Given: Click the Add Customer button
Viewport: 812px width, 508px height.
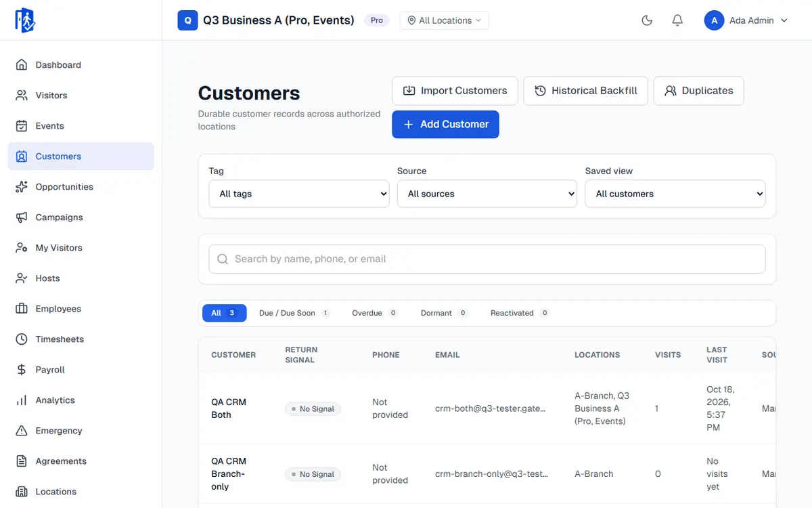Looking at the screenshot, I should (445, 125).
